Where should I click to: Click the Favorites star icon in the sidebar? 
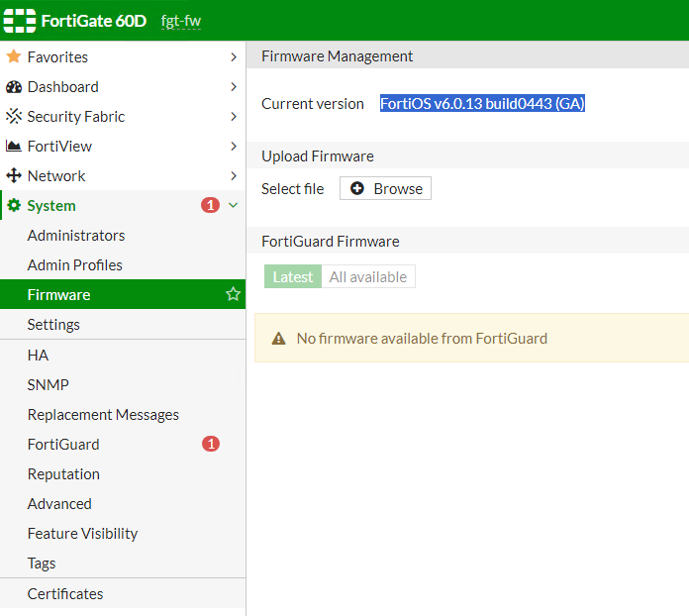point(14,57)
